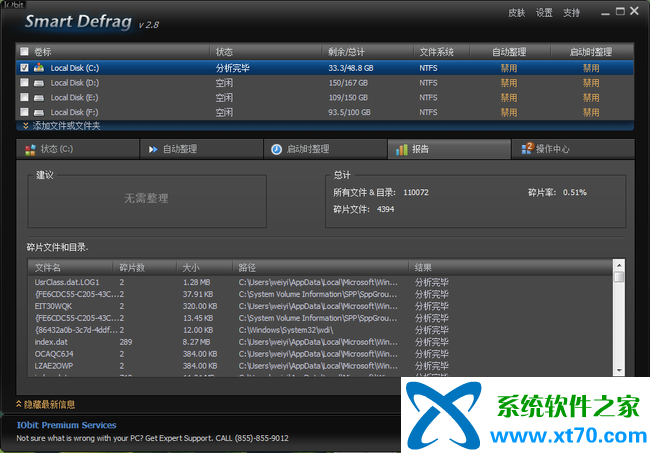Sort fragment list by 结果 column
This screenshot has height=453, width=650.
click(x=511, y=268)
